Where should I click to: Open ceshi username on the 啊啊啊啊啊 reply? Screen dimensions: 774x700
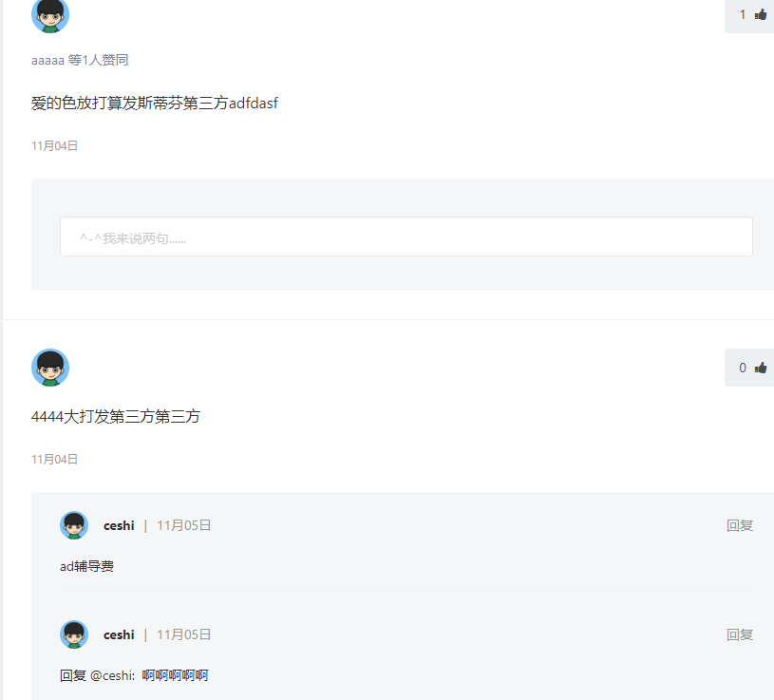[x=119, y=634]
